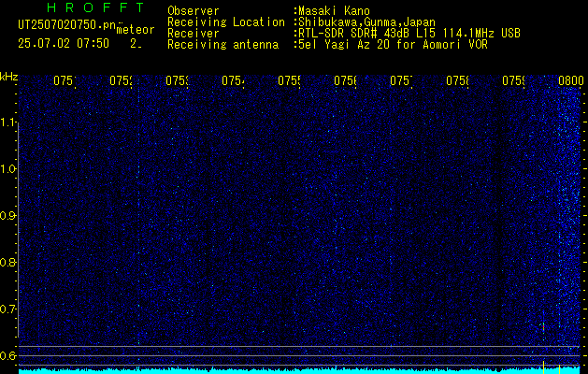Viewport: 588px width, 374px height.
Task: Click the 0751 time marker
Action: [65, 80]
